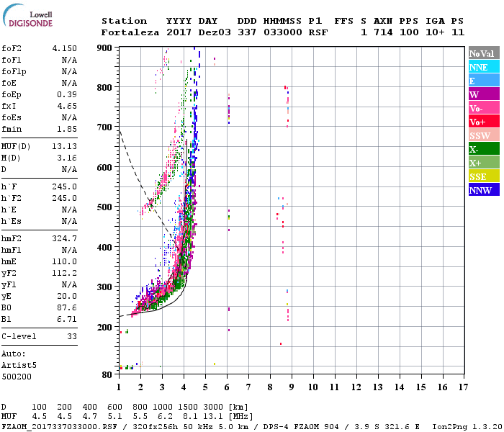
Task: Select the X+ light green legend swatch
Action: pyautogui.click(x=484, y=162)
